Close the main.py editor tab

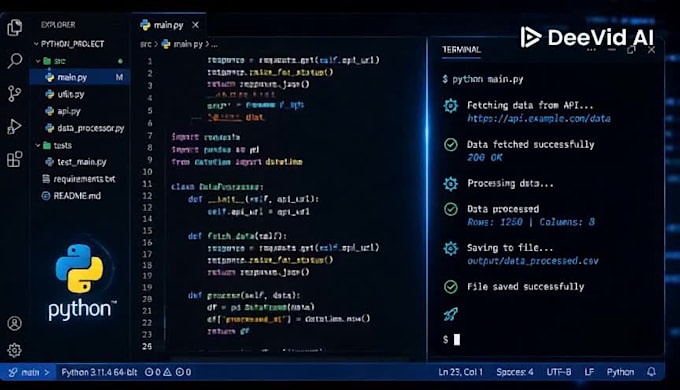(196, 25)
